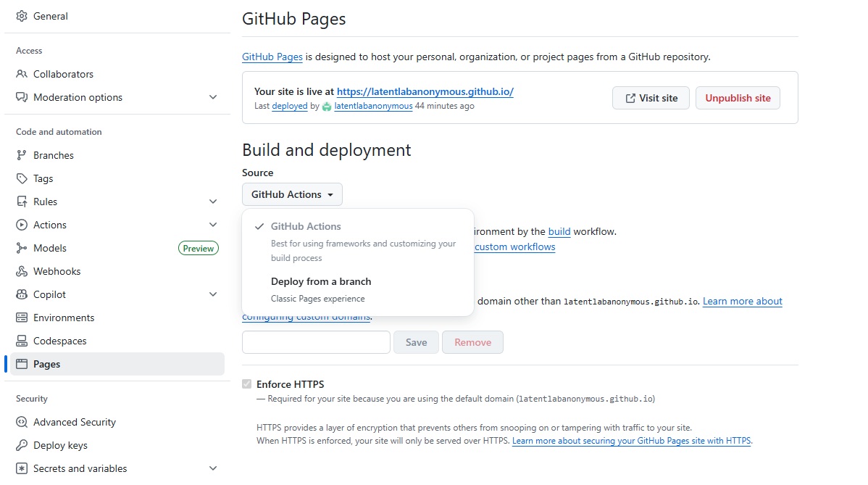Select the Codespaces icon
This screenshot has height=485, width=868.
(22, 340)
